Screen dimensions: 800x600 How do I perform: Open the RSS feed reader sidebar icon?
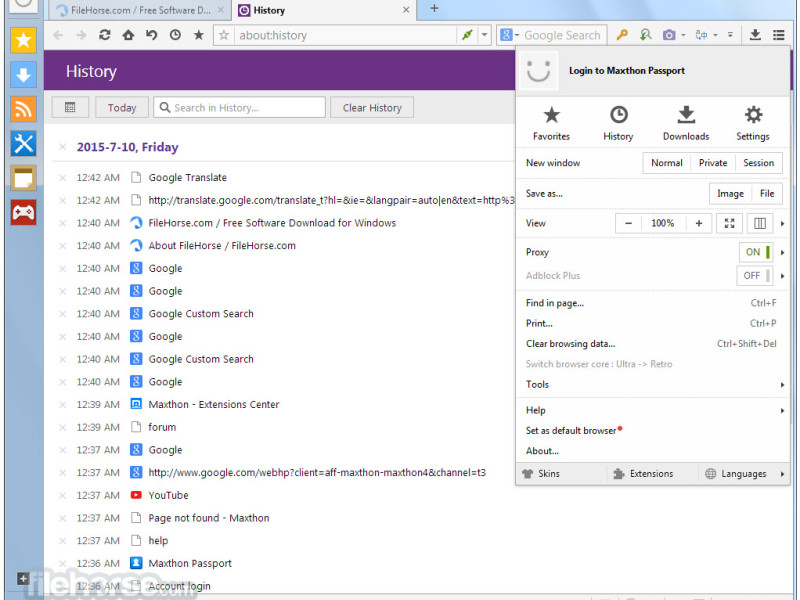pos(23,109)
